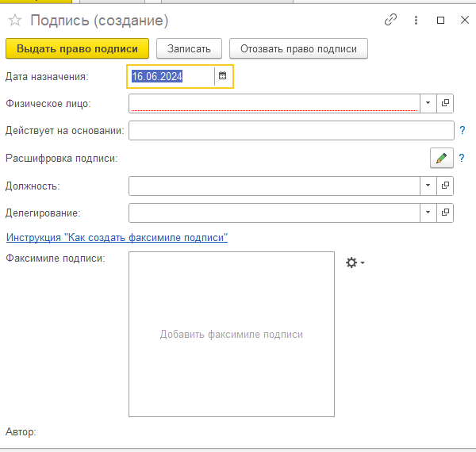Image resolution: width=476 pixels, height=452 pixels.
Task: Click the Записать button
Action: 189,48
